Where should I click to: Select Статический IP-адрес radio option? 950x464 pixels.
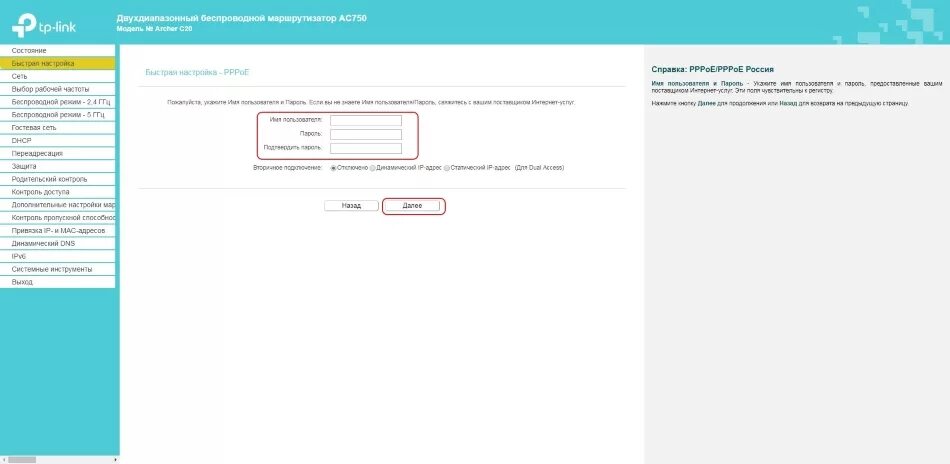[447, 168]
